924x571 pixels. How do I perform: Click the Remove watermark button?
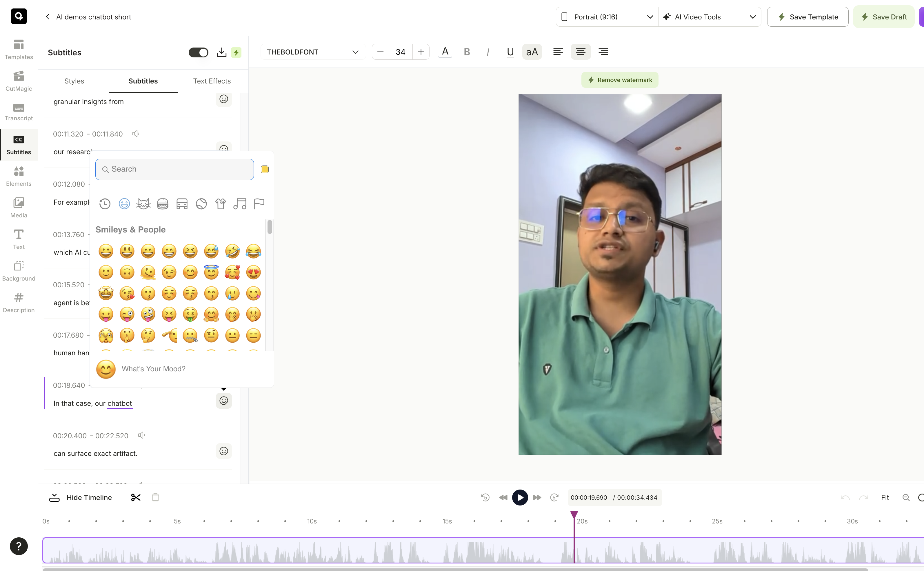(x=620, y=80)
